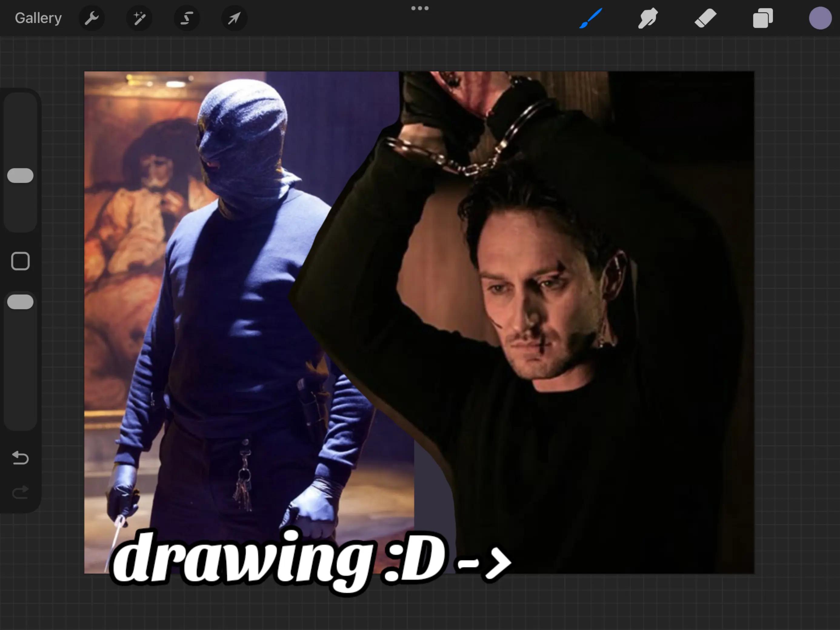Tap the three-dot multitasking menu at top

[x=420, y=8]
